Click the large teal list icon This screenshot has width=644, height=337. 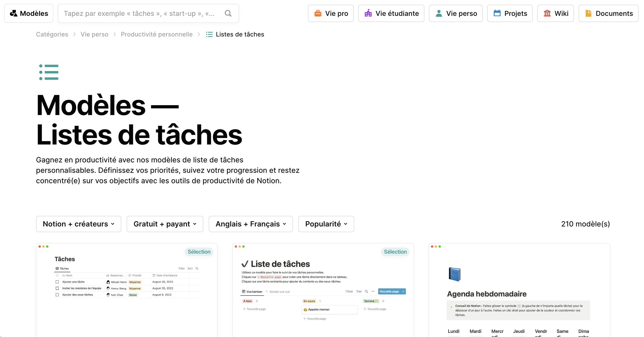(49, 72)
